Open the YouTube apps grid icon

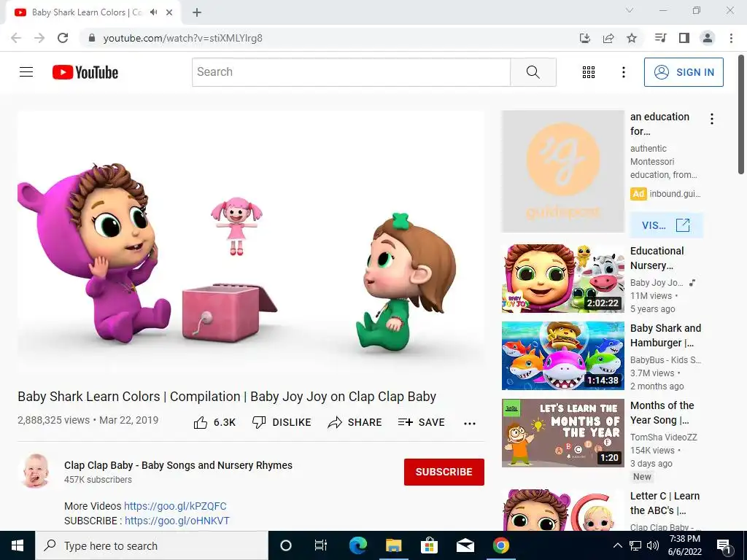click(x=589, y=72)
